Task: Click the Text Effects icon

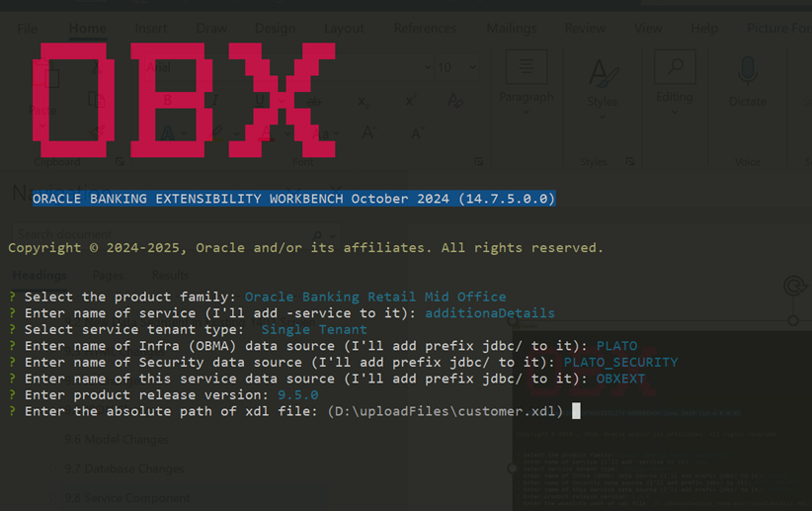Action: (x=167, y=133)
